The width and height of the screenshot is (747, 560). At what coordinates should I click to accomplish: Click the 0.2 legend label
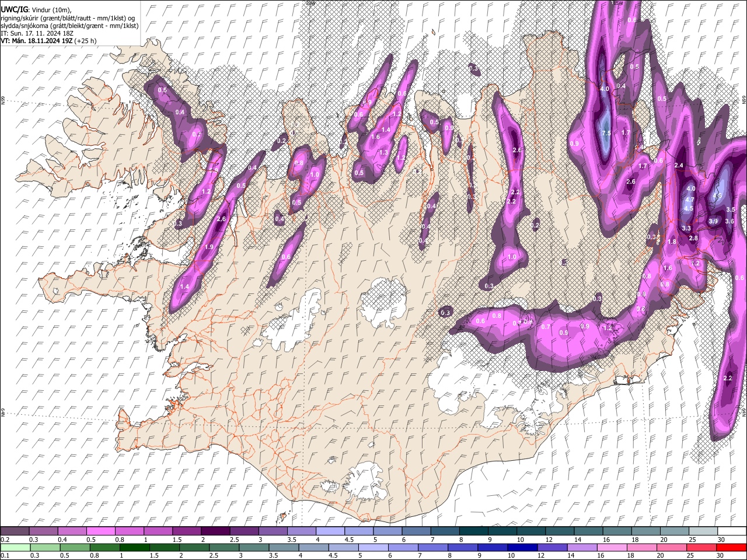[5, 540]
